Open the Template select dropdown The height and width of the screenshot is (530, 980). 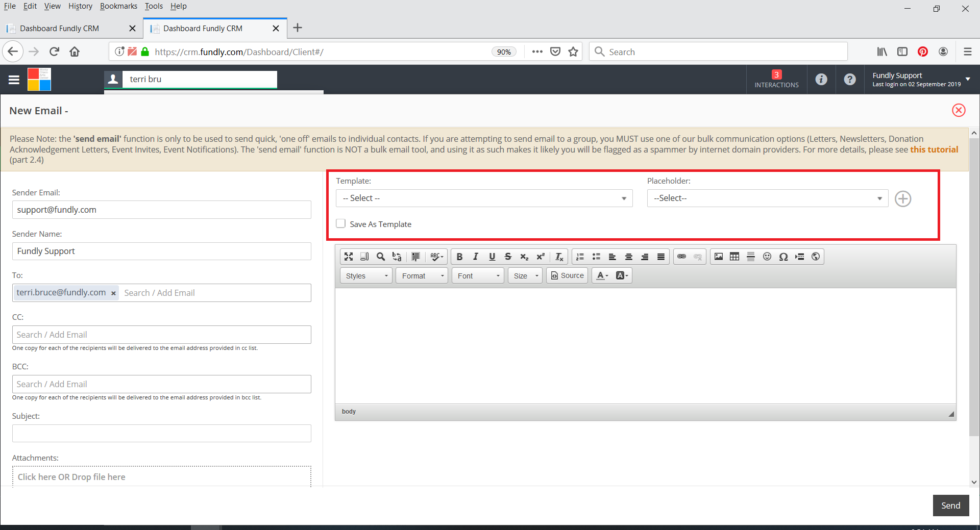click(483, 198)
